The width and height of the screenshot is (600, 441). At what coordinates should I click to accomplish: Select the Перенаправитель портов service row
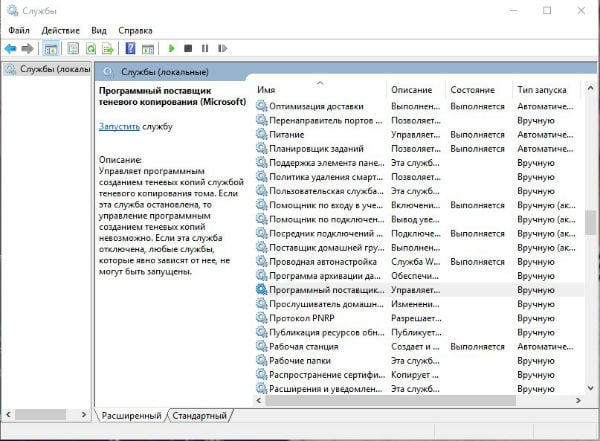coord(419,120)
